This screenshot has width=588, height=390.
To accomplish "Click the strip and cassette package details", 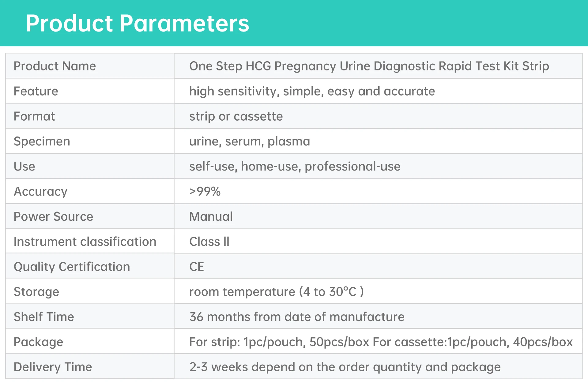I will [x=381, y=342].
